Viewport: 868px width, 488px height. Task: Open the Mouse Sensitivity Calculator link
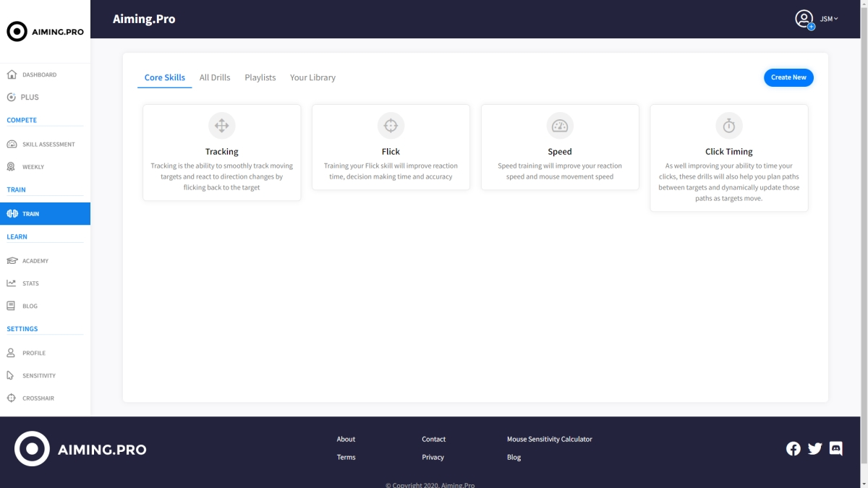coord(549,439)
